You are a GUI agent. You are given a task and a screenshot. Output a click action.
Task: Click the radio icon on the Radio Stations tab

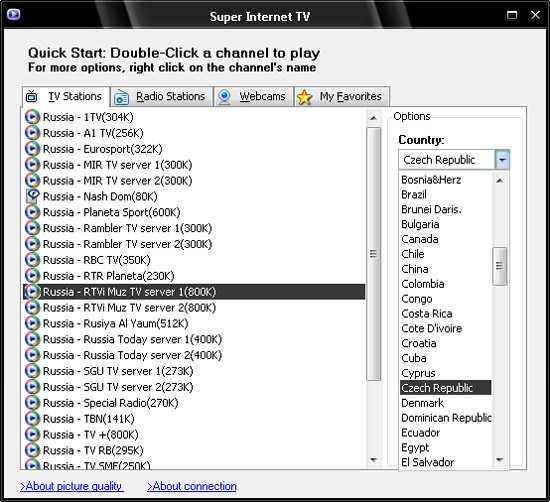pos(121,97)
